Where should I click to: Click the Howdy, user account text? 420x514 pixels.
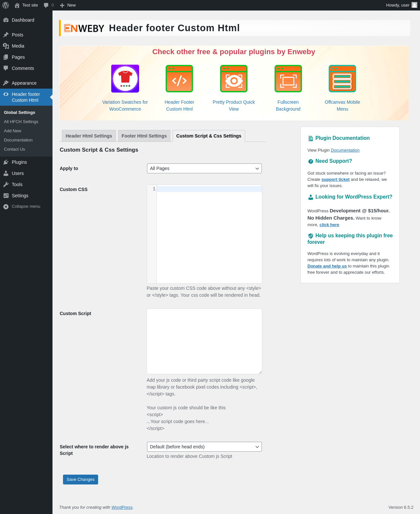click(x=398, y=5)
